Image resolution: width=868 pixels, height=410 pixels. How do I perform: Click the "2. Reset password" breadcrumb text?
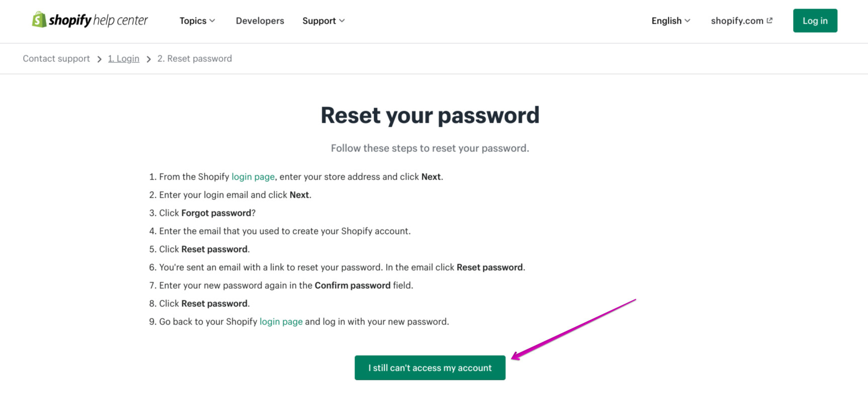[195, 58]
